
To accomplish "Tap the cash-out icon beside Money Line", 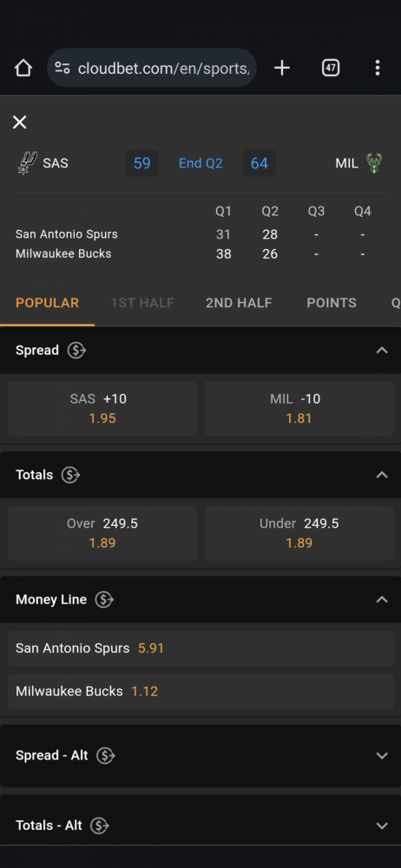I will point(104,600).
